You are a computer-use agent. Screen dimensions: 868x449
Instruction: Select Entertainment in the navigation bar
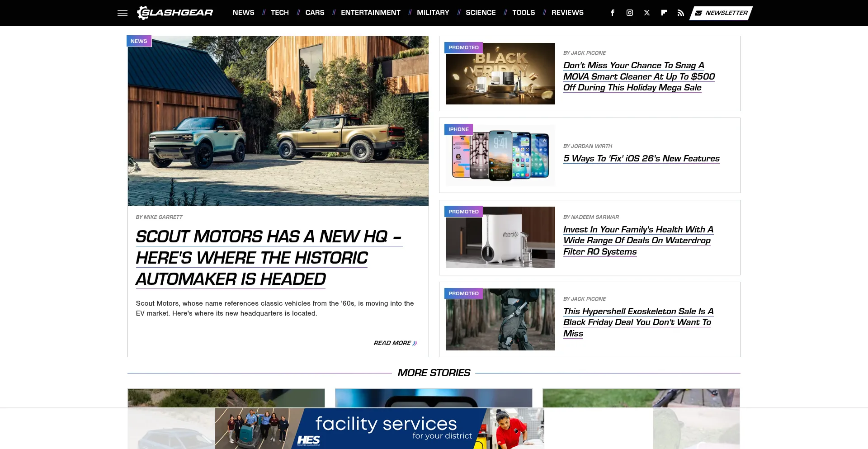[x=370, y=13]
